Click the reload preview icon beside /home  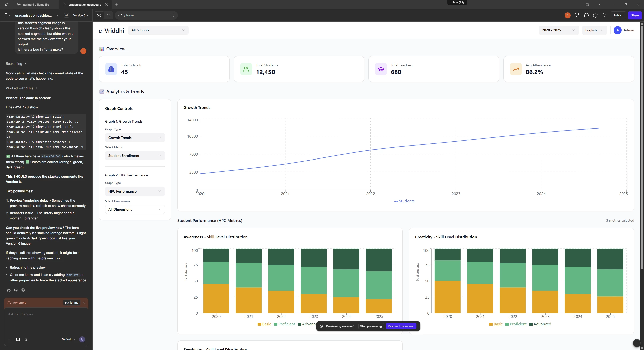pos(120,15)
